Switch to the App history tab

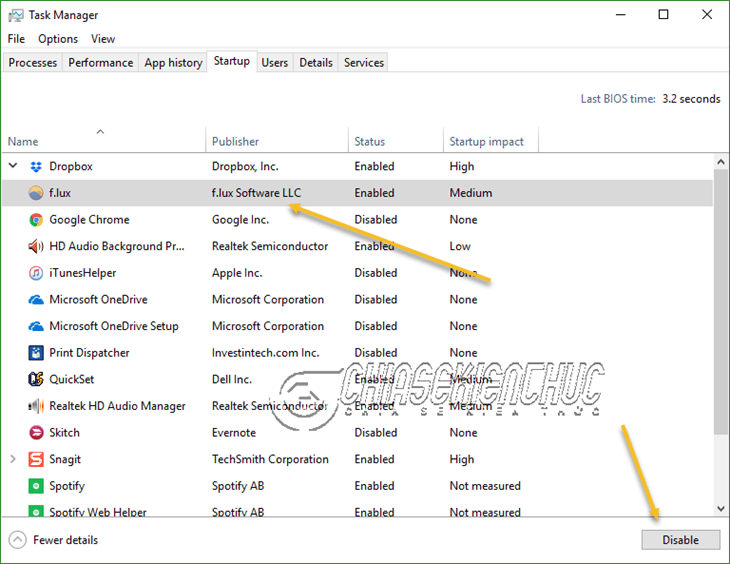(173, 62)
